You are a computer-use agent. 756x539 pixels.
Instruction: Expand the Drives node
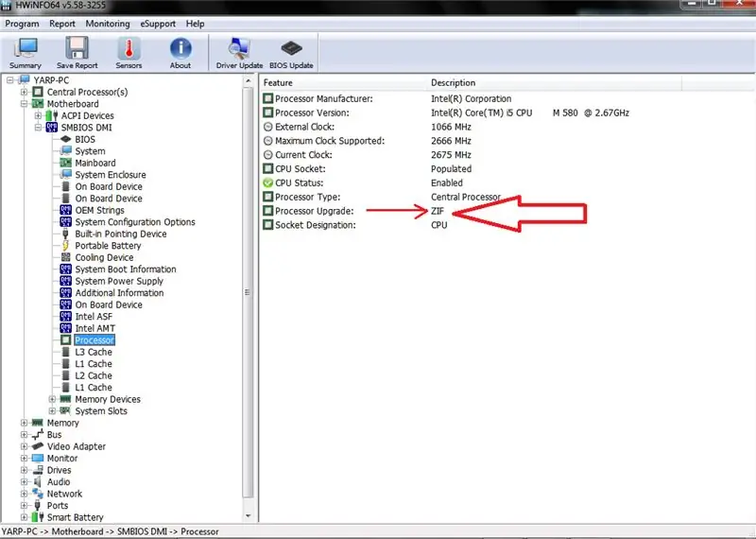(x=24, y=470)
